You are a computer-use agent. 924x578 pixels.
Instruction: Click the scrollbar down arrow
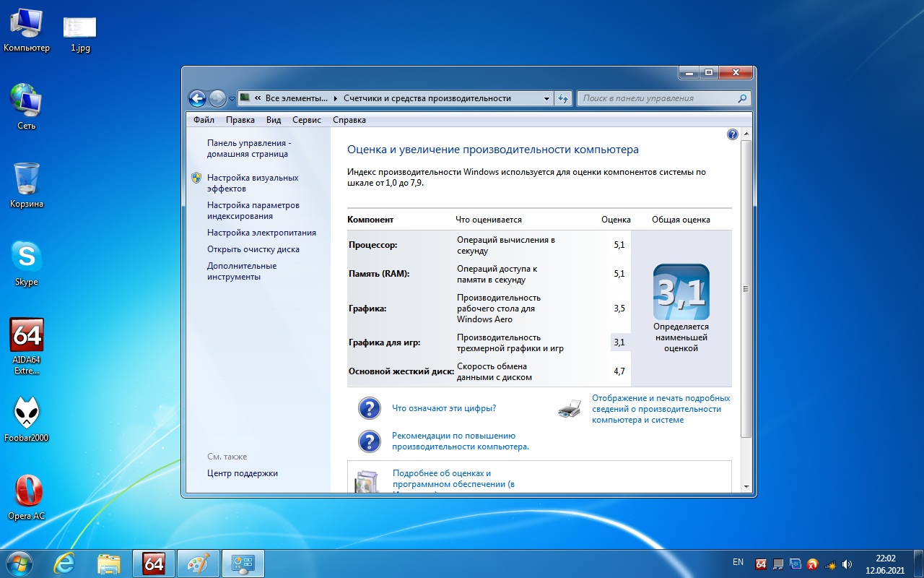746,487
